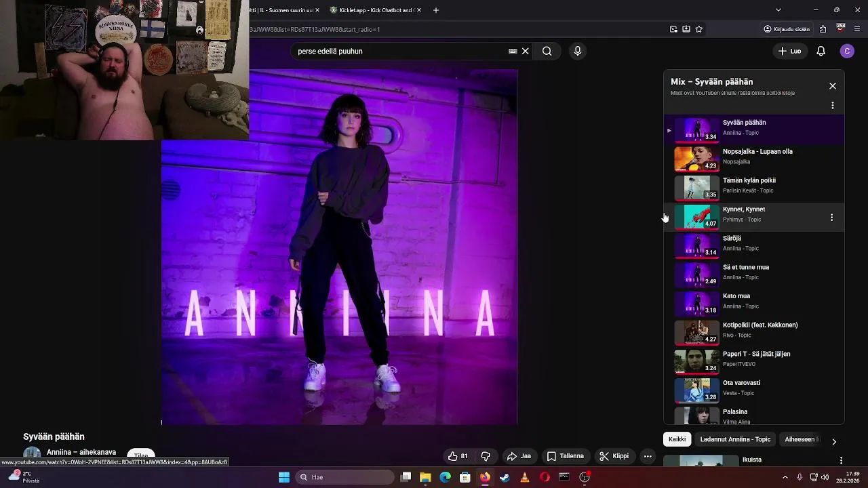
Task: Click the YouTube search input field
Action: tap(400, 51)
